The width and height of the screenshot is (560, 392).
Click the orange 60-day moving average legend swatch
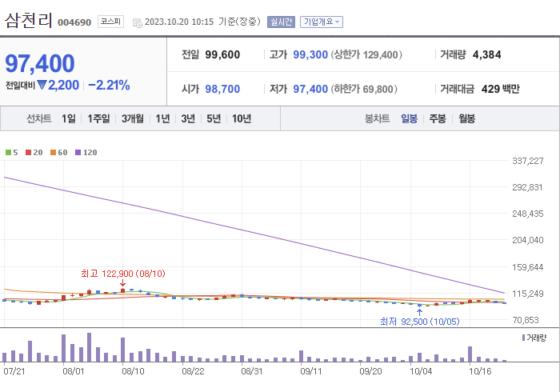tap(54, 153)
